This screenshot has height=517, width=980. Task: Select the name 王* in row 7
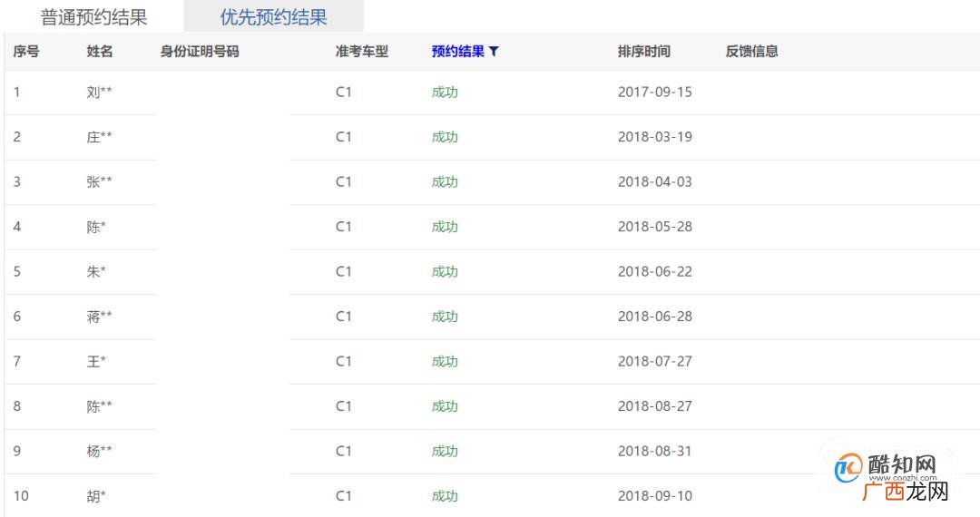[96, 362]
